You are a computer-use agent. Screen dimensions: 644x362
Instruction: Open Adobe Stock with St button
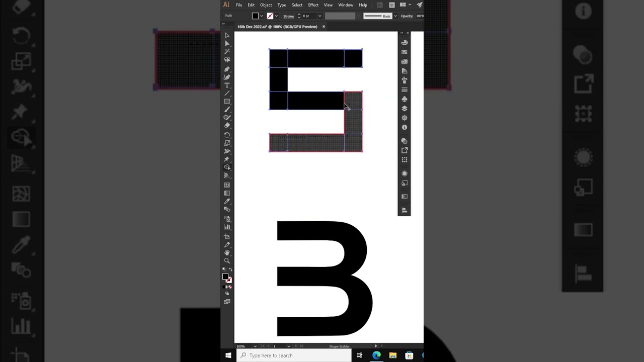point(392,5)
